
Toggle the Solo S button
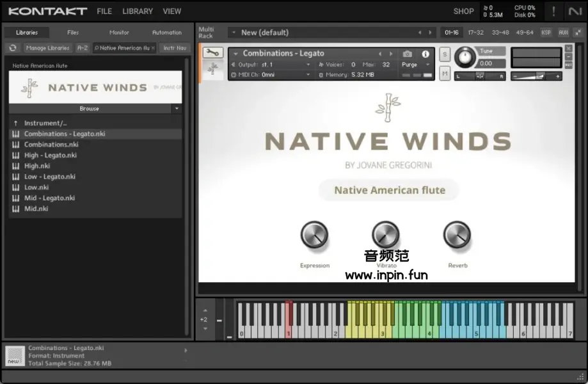tap(445, 55)
